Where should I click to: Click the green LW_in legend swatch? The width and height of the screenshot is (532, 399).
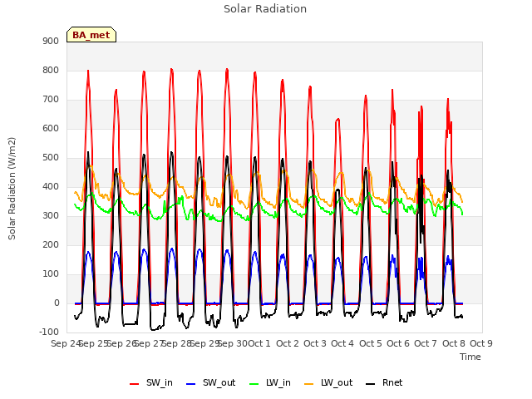254,384
